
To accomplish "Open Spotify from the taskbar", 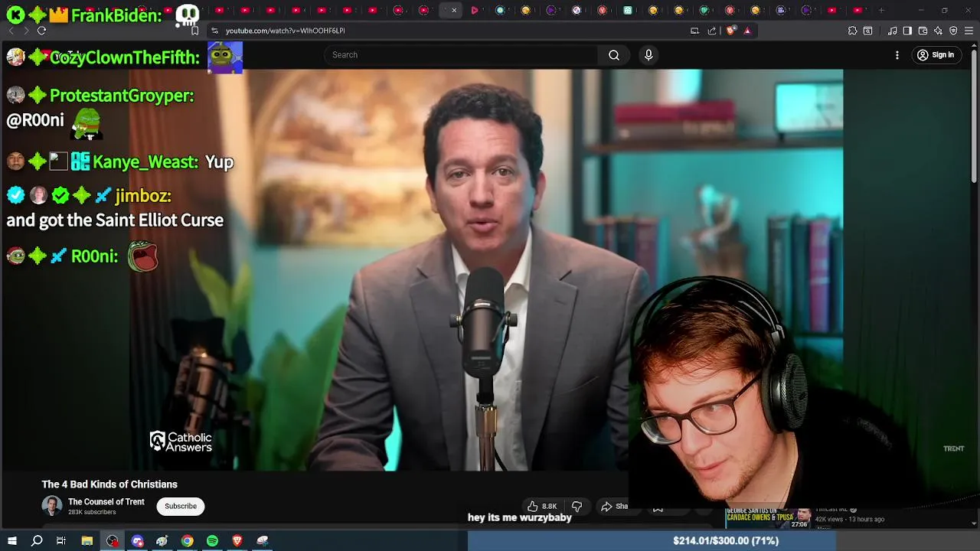I will pos(212,541).
